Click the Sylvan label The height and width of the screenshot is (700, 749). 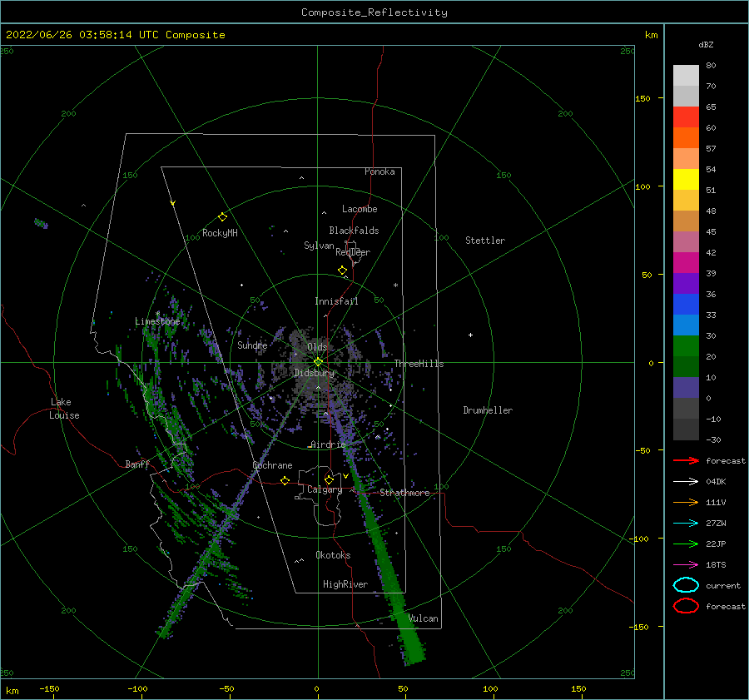coord(319,246)
